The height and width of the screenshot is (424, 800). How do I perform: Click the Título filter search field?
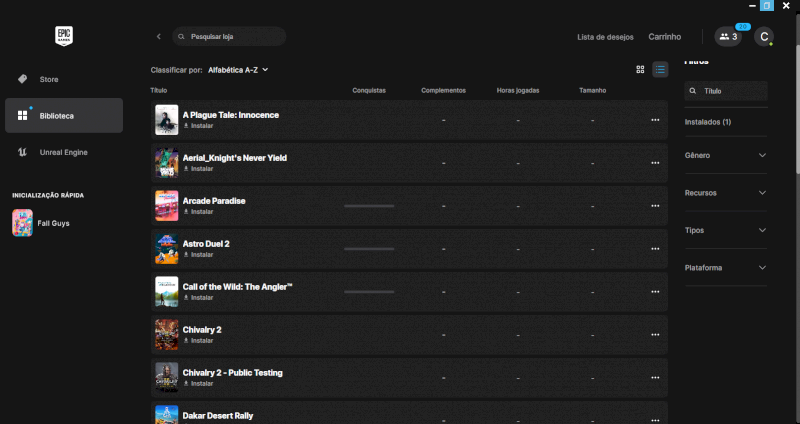tap(726, 91)
